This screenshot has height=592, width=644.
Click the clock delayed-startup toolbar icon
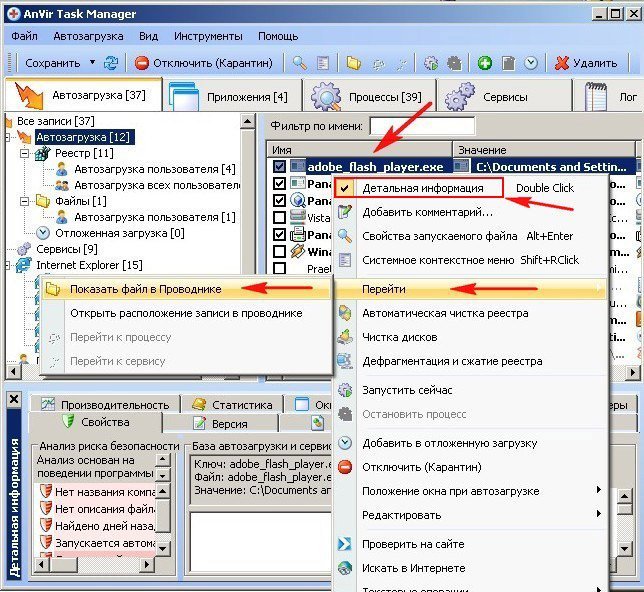[531, 63]
